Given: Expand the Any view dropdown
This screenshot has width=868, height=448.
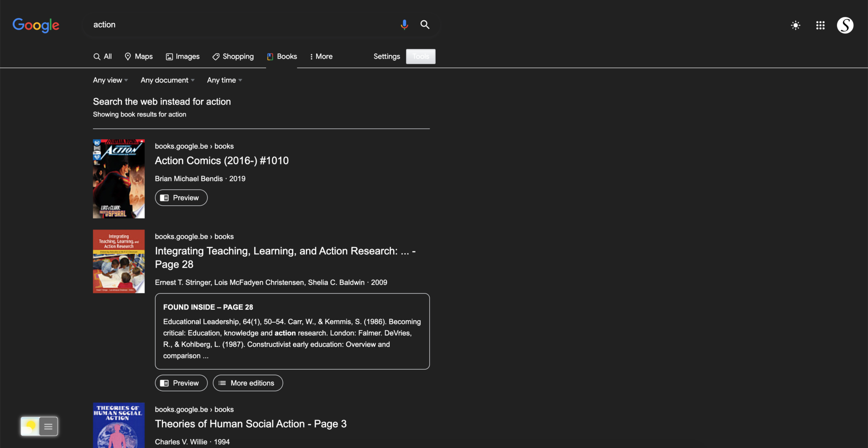Looking at the screenshot, I should coord(110,80).
